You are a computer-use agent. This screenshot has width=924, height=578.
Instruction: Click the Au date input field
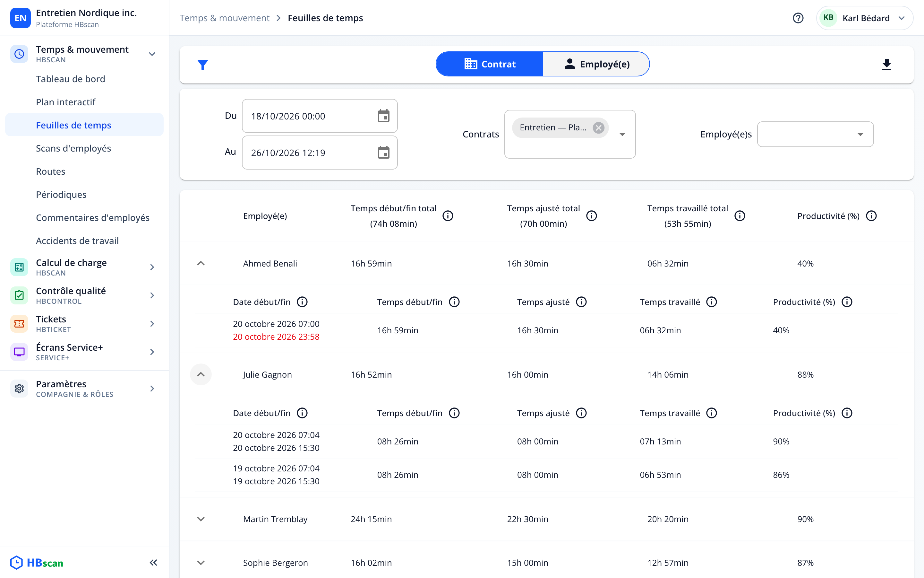tap(320, 153)
